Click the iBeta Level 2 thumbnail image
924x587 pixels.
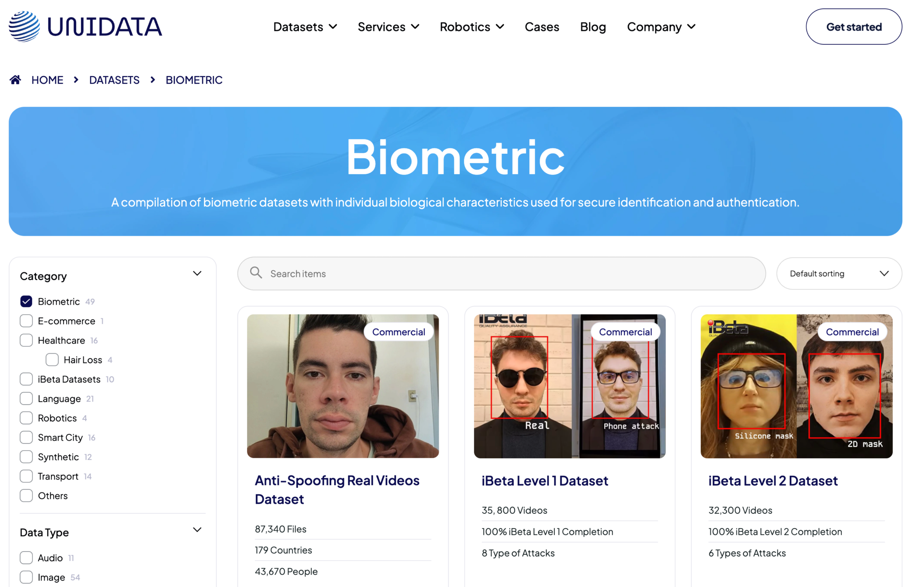(797, 386)
